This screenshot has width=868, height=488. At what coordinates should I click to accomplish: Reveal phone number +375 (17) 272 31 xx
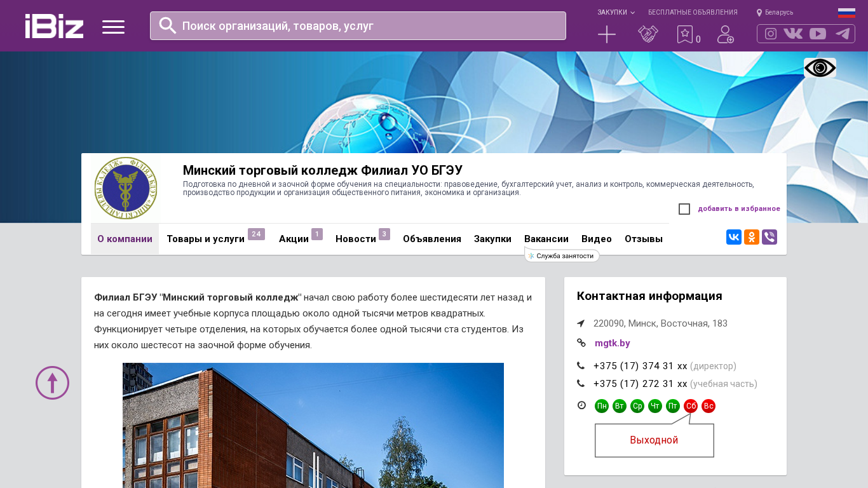[641, 384]
